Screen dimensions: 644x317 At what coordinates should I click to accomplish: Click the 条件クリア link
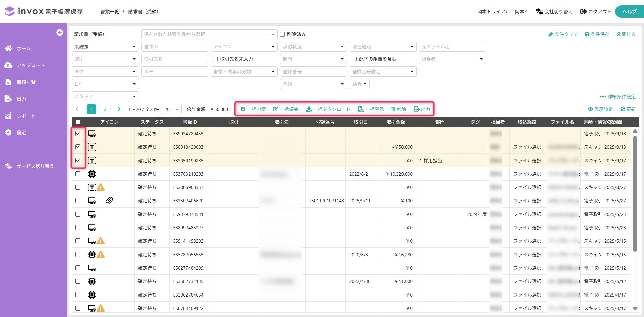tap(563, 34)
